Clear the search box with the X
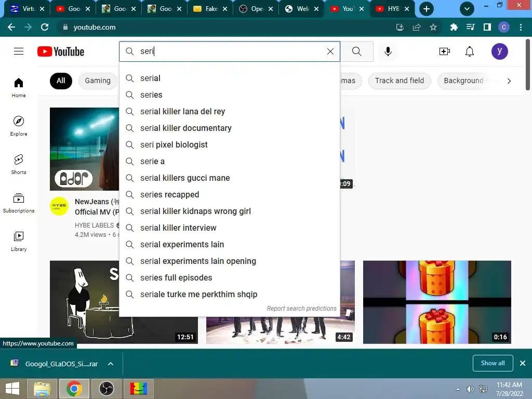Screen dimensions: 532x399 coord(330,51)
